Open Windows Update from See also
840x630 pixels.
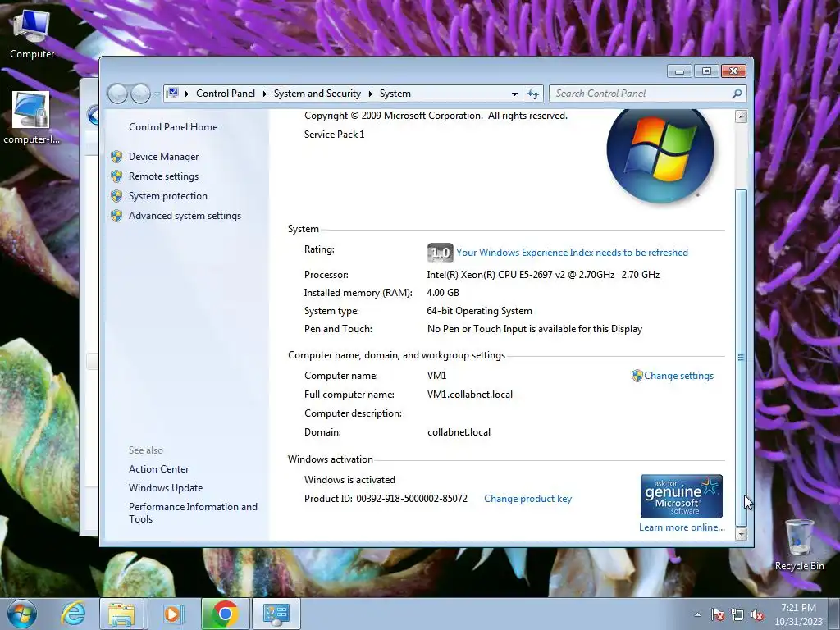pyautogui.click(x=166, y=488)
